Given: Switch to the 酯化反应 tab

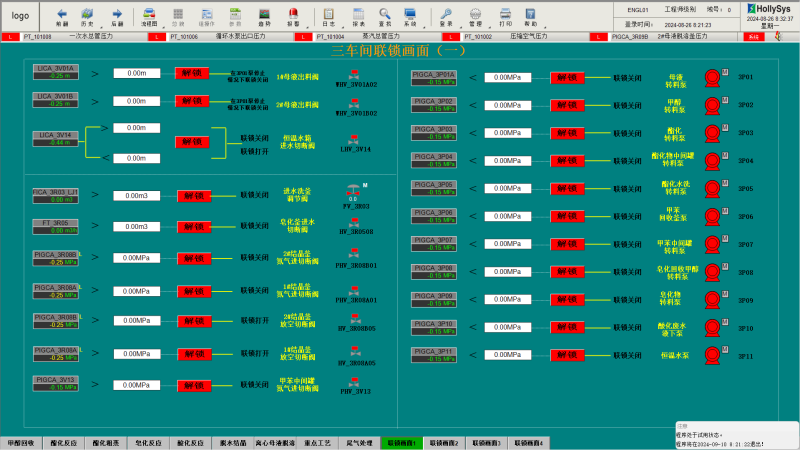Looking at the screenshot, I should pyautogui.click(x=63, y=443).
